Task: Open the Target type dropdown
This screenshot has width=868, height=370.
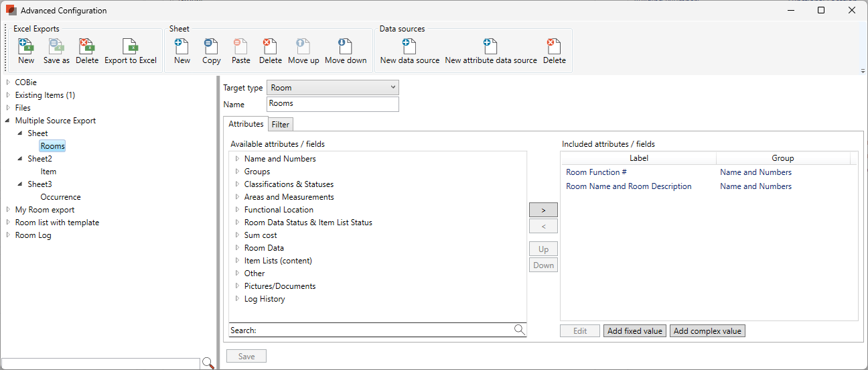Action: [x=332, y=88]
